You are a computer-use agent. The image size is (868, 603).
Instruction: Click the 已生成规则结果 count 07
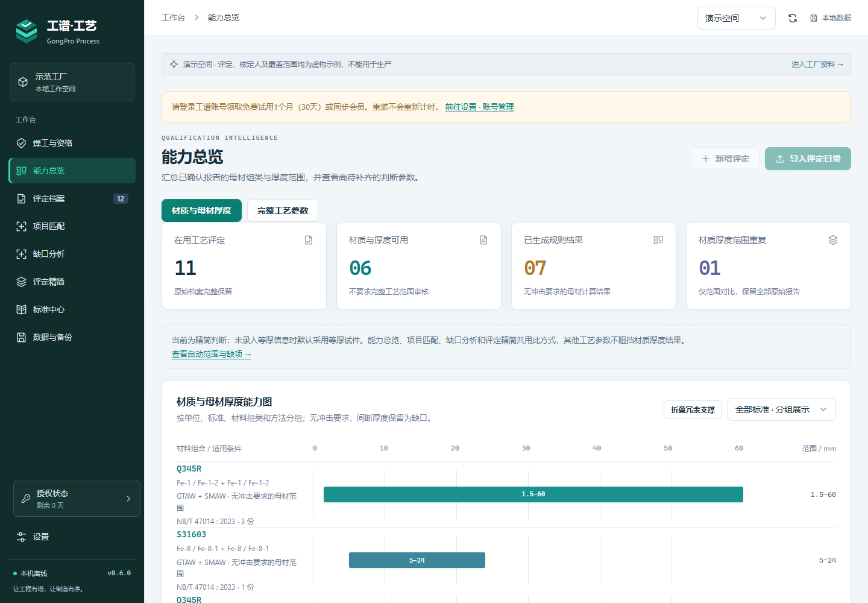coord(535,268)
